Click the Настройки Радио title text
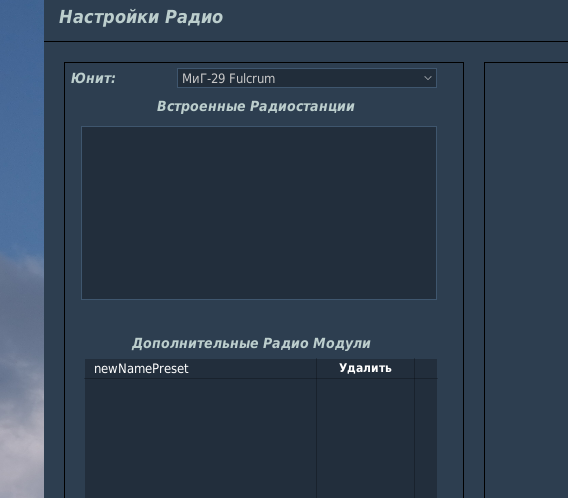 141,17
